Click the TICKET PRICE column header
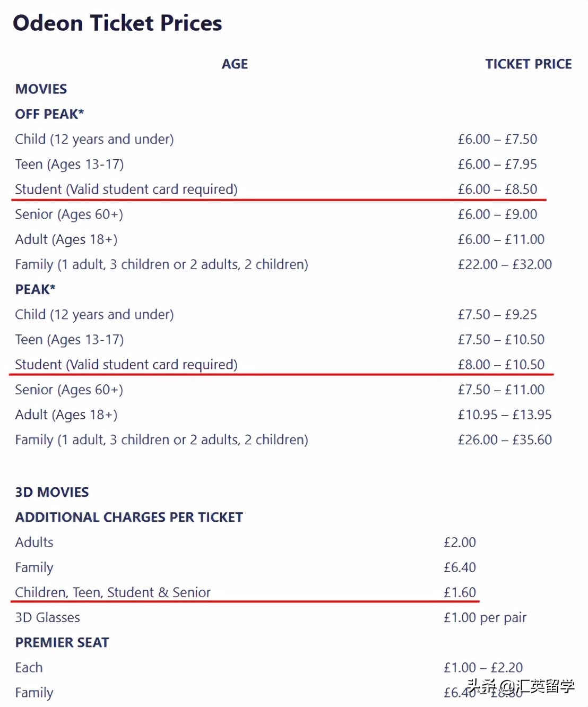 tap(528, 64)
